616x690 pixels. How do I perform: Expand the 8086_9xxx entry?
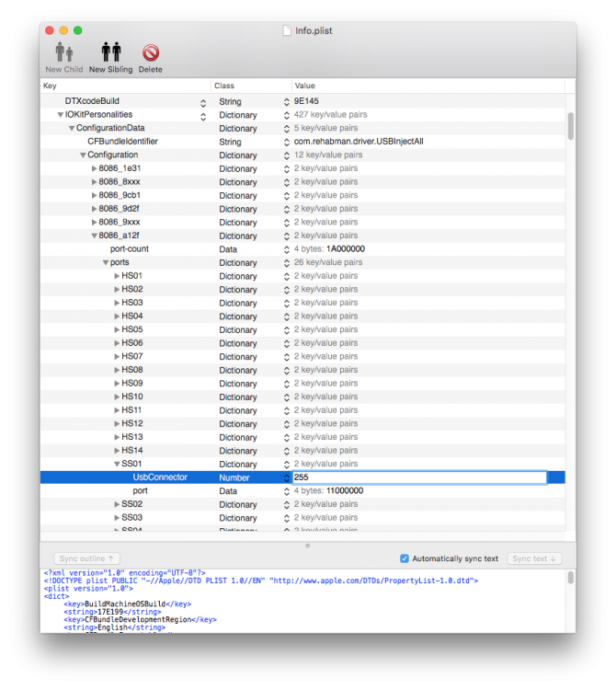94,223
